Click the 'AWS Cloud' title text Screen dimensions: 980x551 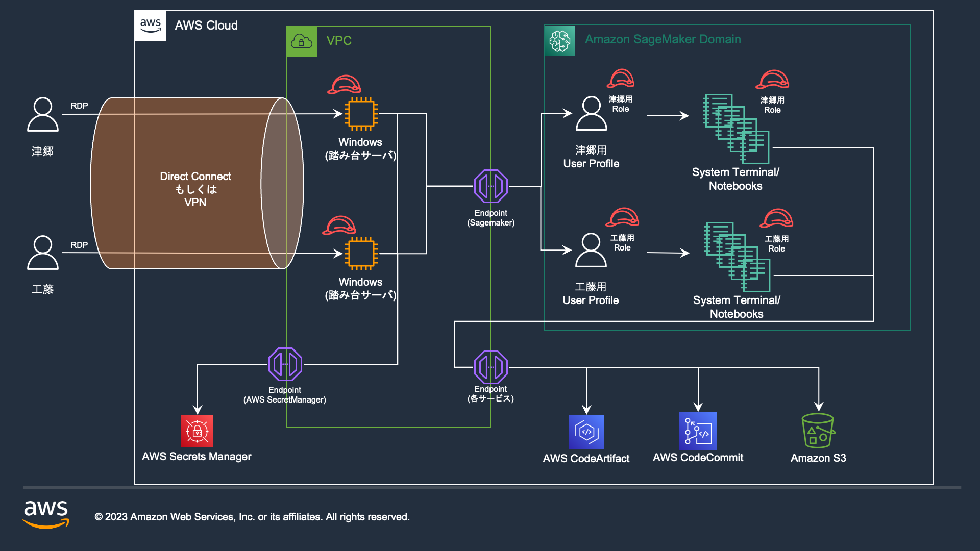click(x=206, y=26)
